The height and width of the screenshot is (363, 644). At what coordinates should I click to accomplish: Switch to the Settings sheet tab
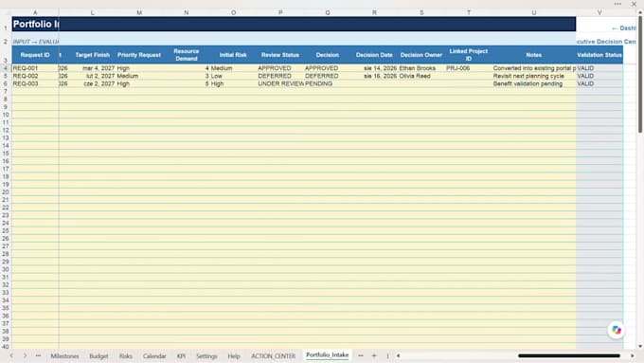point(206,356)
